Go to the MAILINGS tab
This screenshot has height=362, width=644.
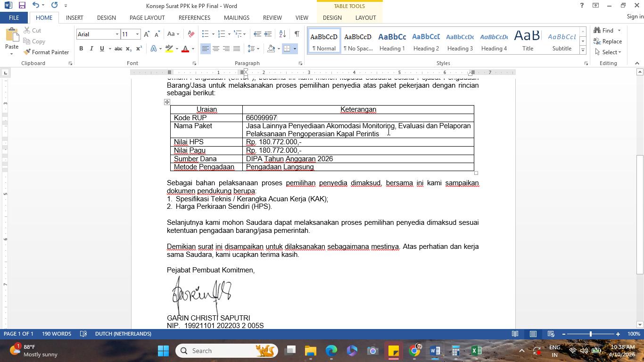pos(237,18)
